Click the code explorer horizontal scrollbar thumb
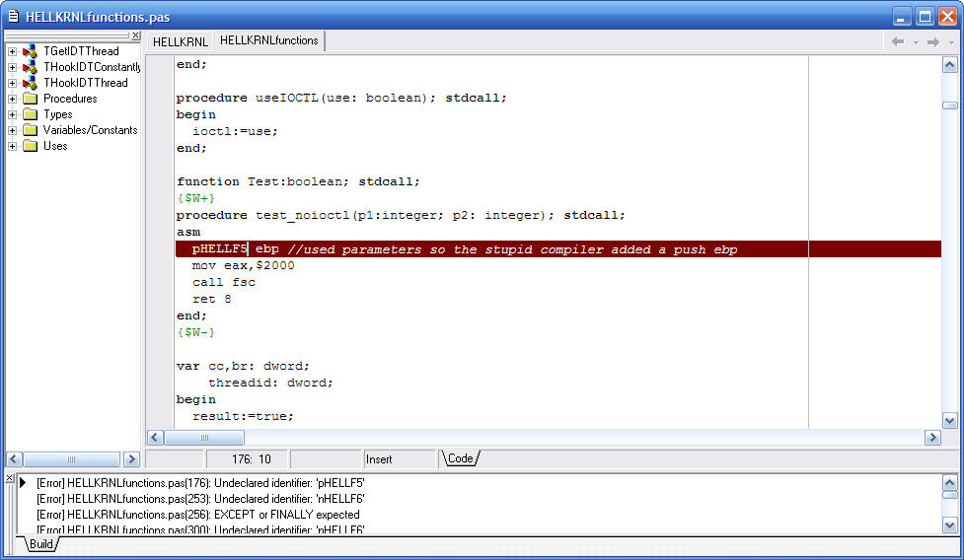This screenshot has height=560, width=964. (71, 459)
